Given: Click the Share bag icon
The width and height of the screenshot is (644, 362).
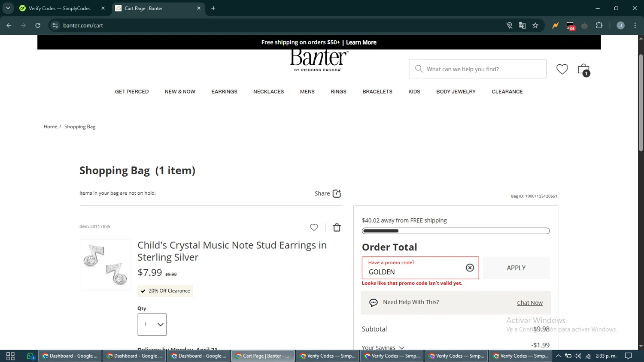Looking at the screenshot, I should point(337,193).
